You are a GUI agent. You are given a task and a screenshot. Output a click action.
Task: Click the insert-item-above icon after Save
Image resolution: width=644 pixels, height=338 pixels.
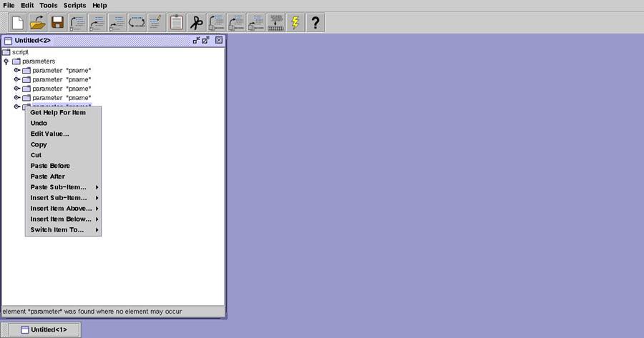(x=77, y=23)
